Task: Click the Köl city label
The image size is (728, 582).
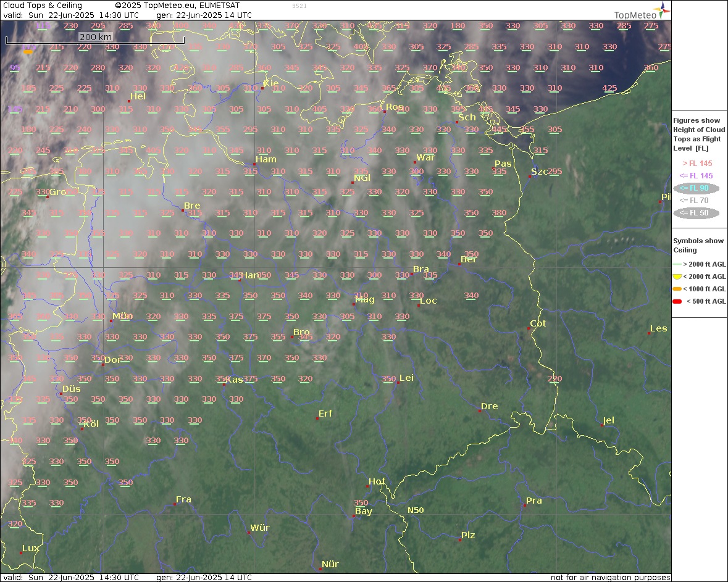Action: tap(91, 424)
